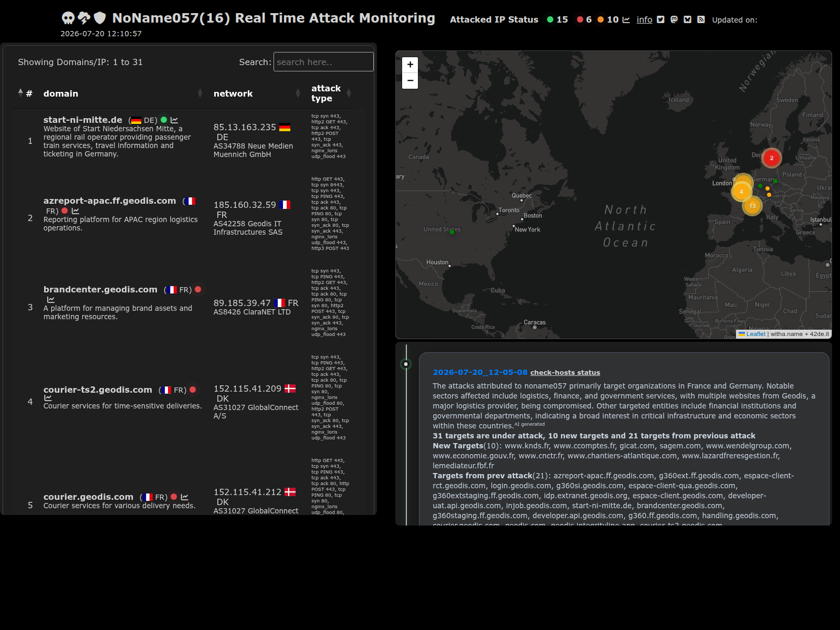Viewport: 840px width, 630px height.
Task: Select the courier-ts2.geodis.com domain name
Action: coord(98,390)
